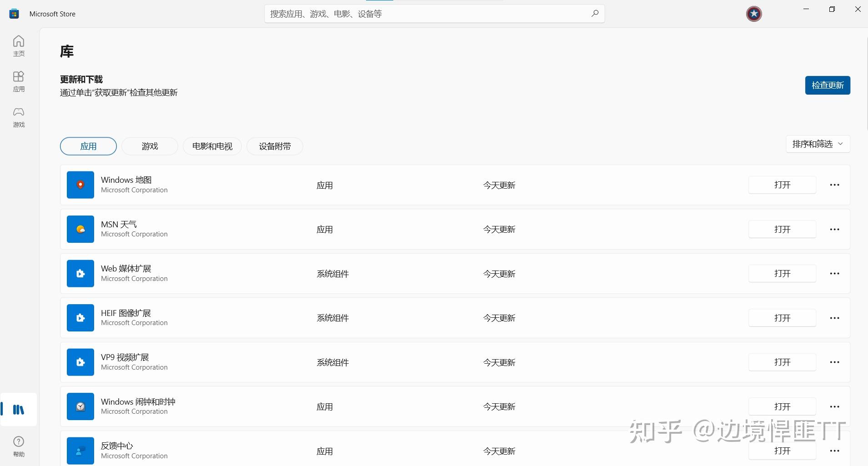The height and width of the screenshot is (466, 868).
Task: Expand the 排序和筛选 dropdown
Action: 818,144
